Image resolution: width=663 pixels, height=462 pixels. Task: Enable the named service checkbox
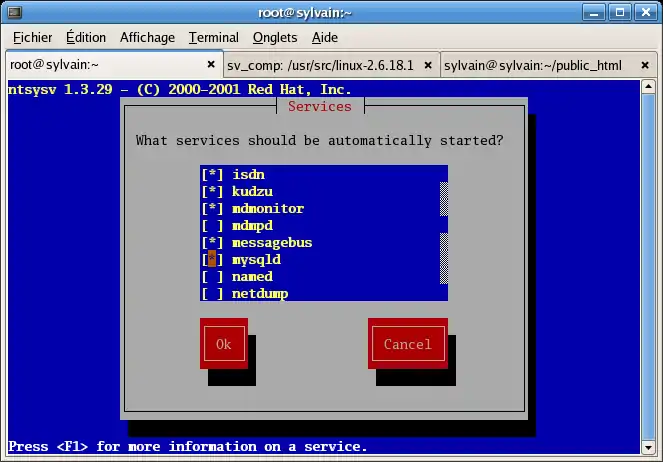coord(212,277)
